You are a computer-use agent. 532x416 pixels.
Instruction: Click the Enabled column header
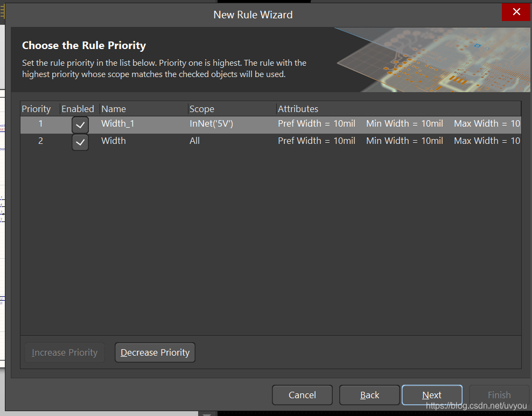tap(78, 109)
